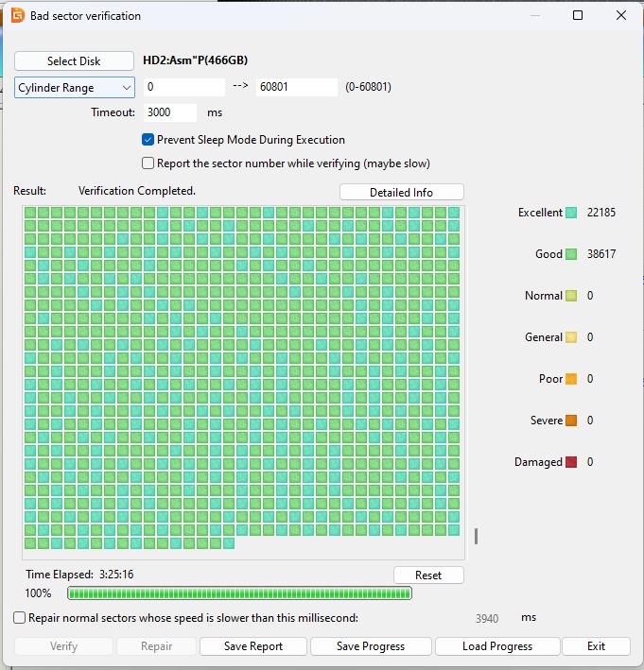The image size is (644, 670).
Task: Click the Save Report button
Action: (x=253, y=646)
